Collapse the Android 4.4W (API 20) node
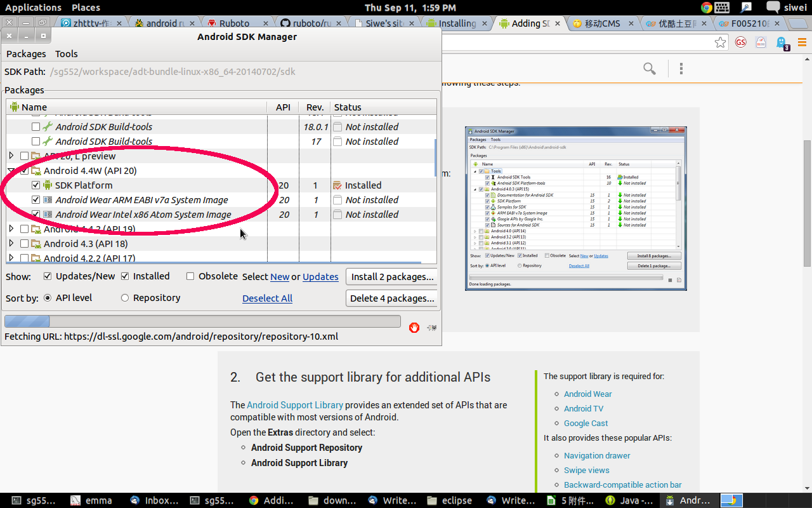 coord(11,170)
